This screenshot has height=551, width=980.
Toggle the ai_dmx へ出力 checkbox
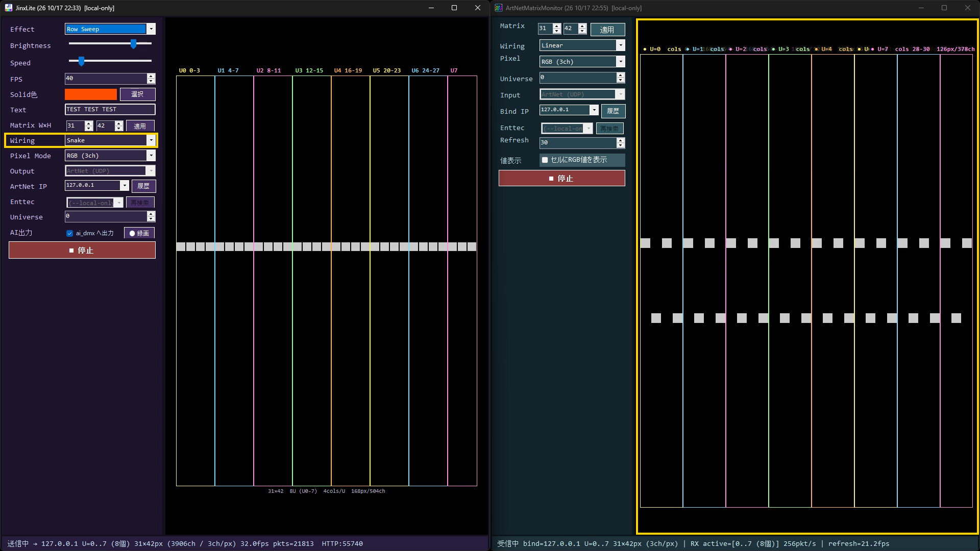pos(70,233)
